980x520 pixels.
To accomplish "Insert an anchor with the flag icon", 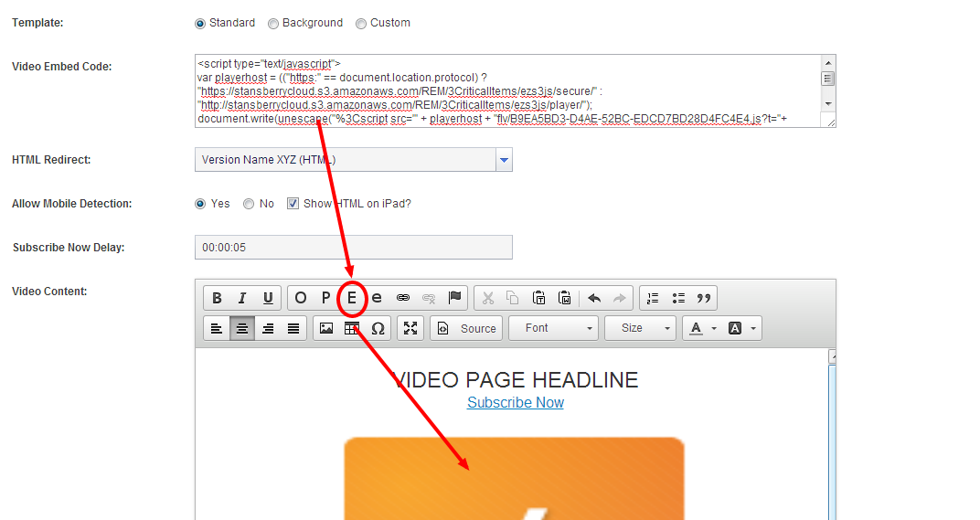I will (x=454, y=298).
